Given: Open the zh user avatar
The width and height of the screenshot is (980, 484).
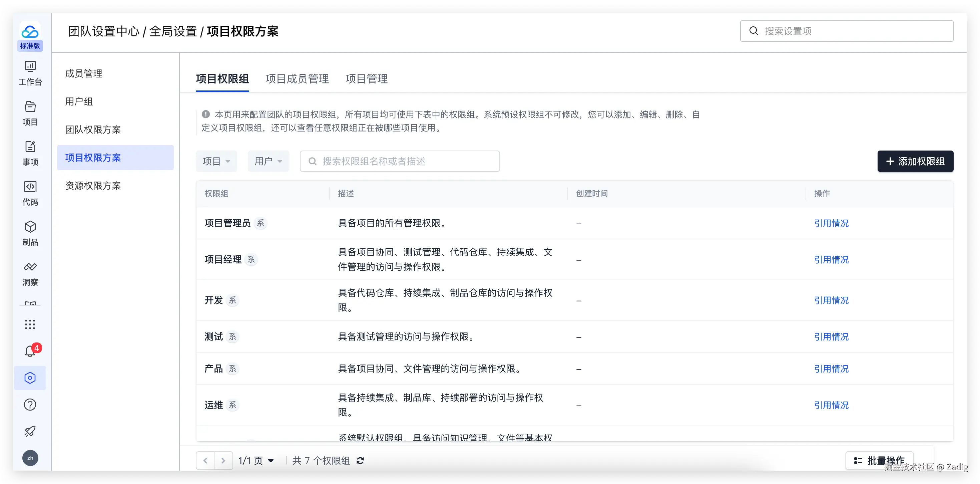Looking at the screenshot, I should coord(30,458).
